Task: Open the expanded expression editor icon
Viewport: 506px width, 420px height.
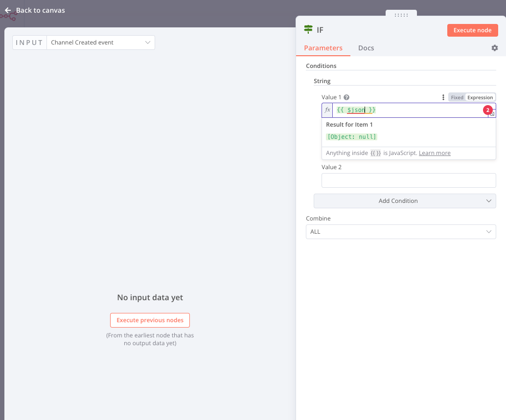Action: [x=493, y=114]
